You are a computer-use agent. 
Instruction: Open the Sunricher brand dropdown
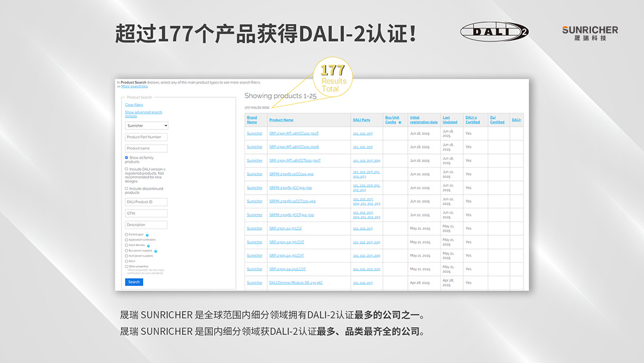pos(146,125)
